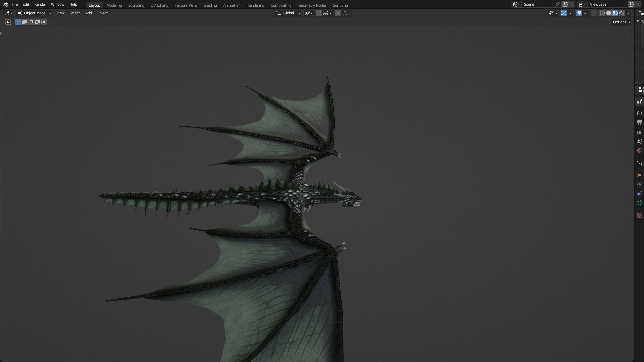This screenshot has height=362, width=644.
Task: Open the snapping options dropdown
Action: 328,13
